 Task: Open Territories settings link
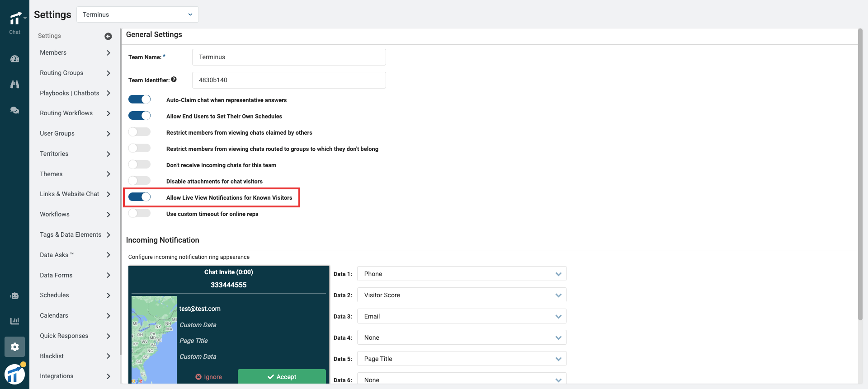54,154
